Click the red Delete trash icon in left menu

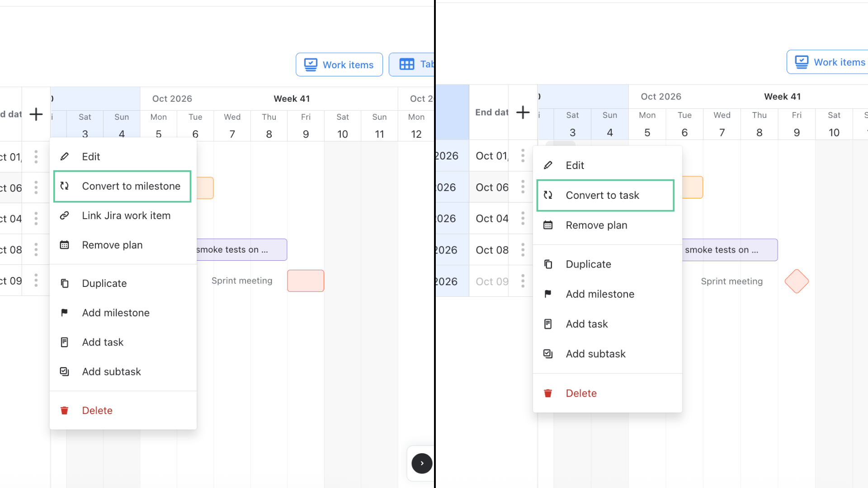click(x=65, y=410)
